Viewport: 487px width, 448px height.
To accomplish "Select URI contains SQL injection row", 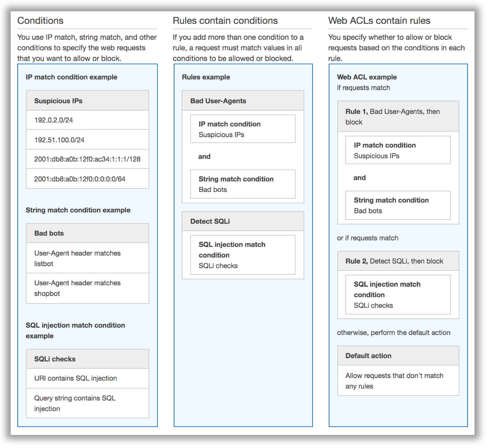I will coord(88,378).
